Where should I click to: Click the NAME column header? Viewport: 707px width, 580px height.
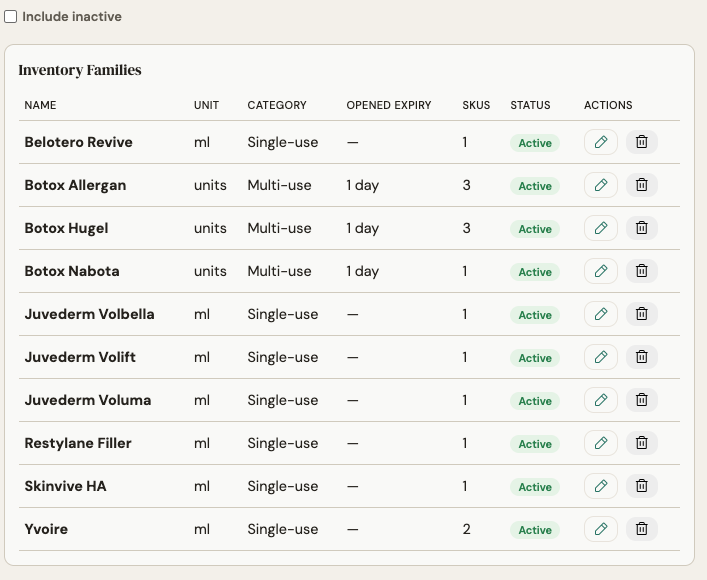(x=40, y=105)
